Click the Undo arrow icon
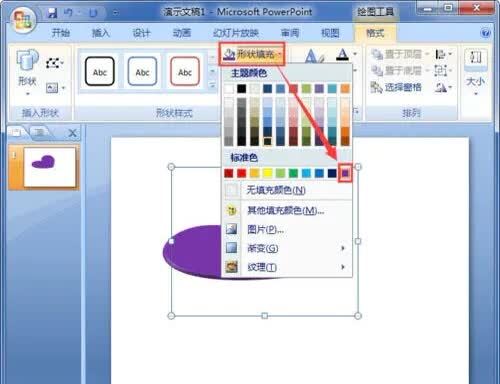Screen dimensions: 500x384 tap(68, 13)
